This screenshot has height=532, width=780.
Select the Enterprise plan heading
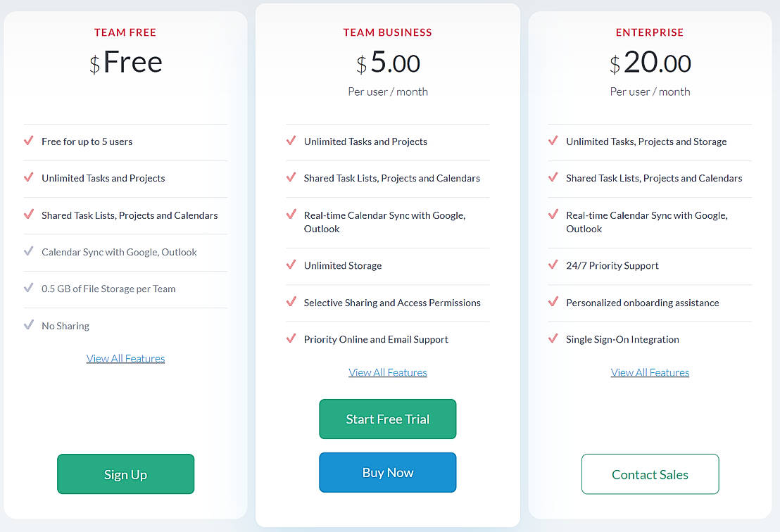pyautogui.click(x=650, y=32)
